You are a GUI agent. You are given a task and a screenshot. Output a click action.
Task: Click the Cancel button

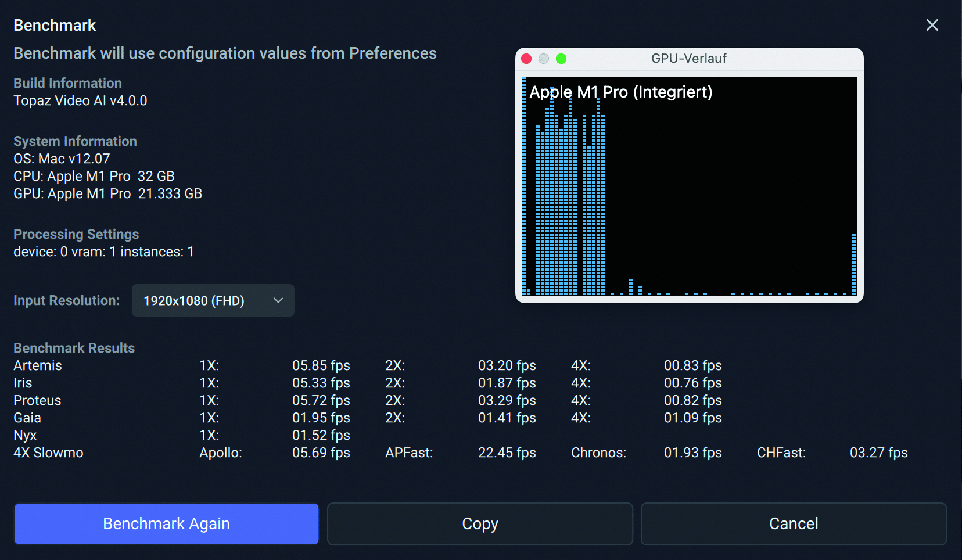coord(793,523)
